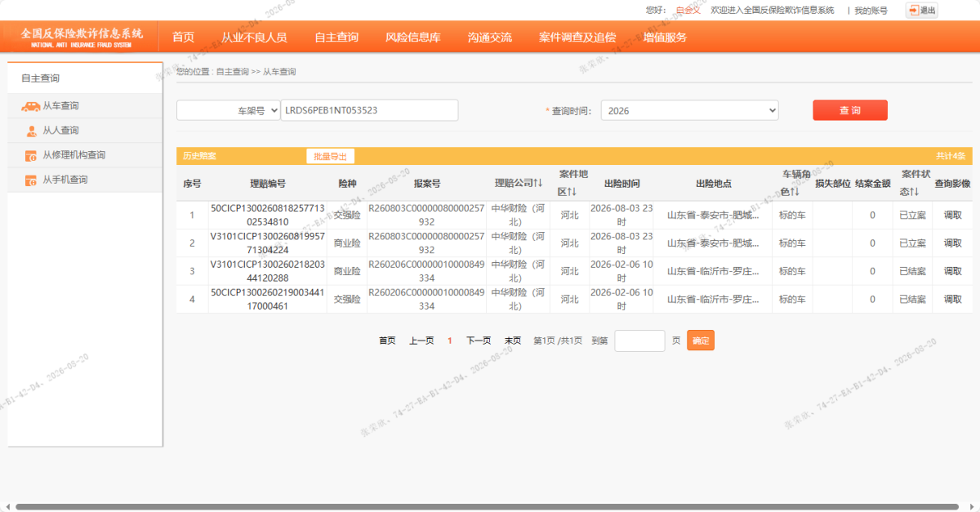This screenshot has height=512, width=980.
Task: Click the icon beside 从修理机构查询
Action: click(x=31, y=155)
